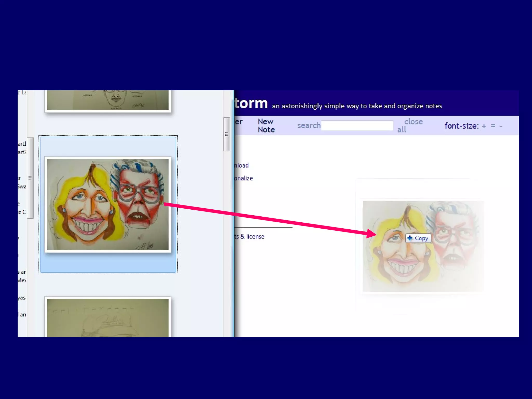This screenshot has height=399, width=532.
Task: Select the bottom pencil sketch thumbnail
Action: (108, 317)
